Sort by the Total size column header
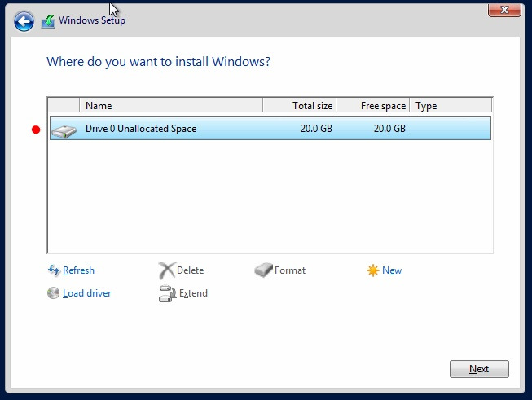The image size is (532, 400). click(x=300, y=106)
